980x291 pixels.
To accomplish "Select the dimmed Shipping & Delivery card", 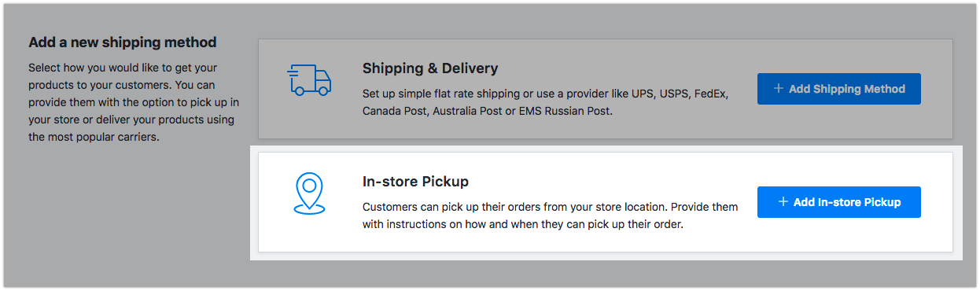I will click(606, 89).
